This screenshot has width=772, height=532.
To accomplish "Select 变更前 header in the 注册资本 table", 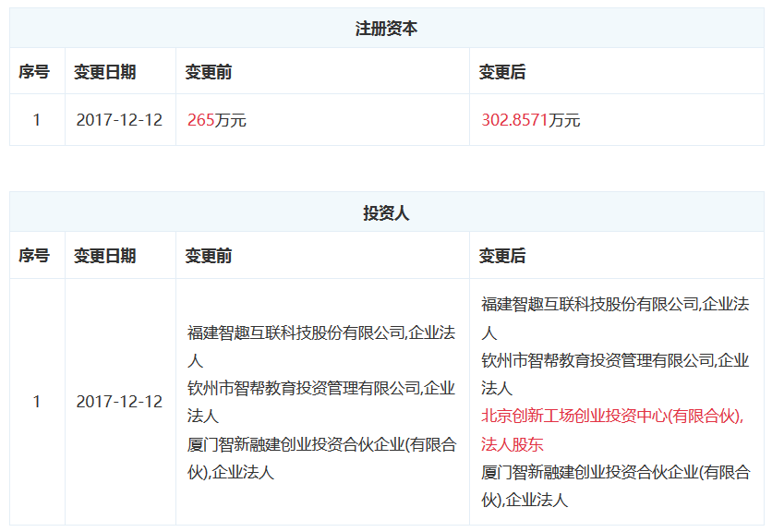I will [209, 72].
